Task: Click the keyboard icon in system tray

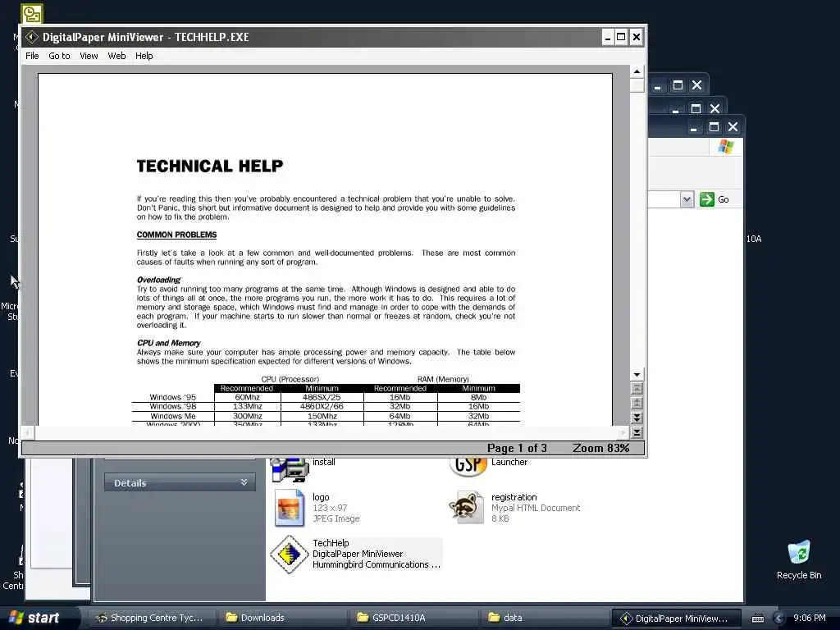Action: click(757, 619)
